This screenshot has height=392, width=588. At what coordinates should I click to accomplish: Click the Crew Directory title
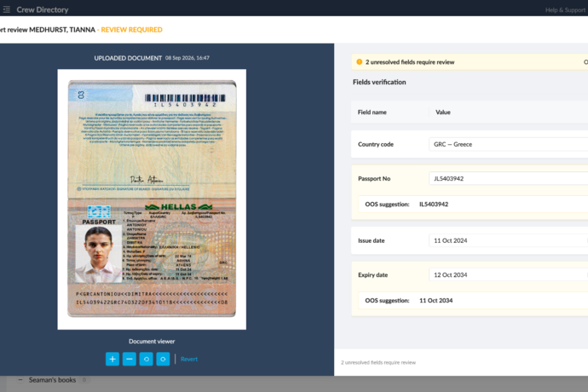pos(43,9)
